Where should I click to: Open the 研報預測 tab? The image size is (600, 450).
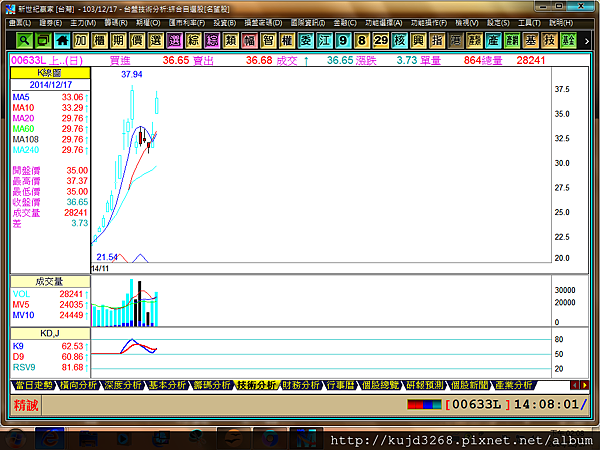[425, 385]
